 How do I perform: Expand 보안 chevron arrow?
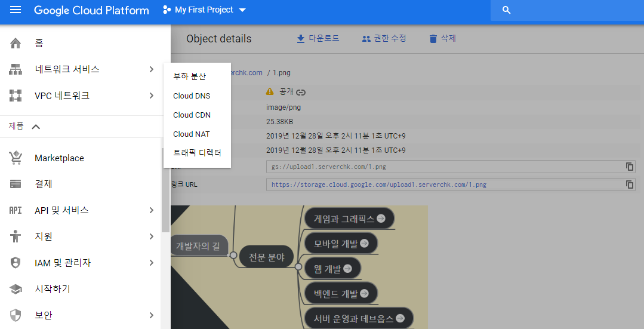152,315
